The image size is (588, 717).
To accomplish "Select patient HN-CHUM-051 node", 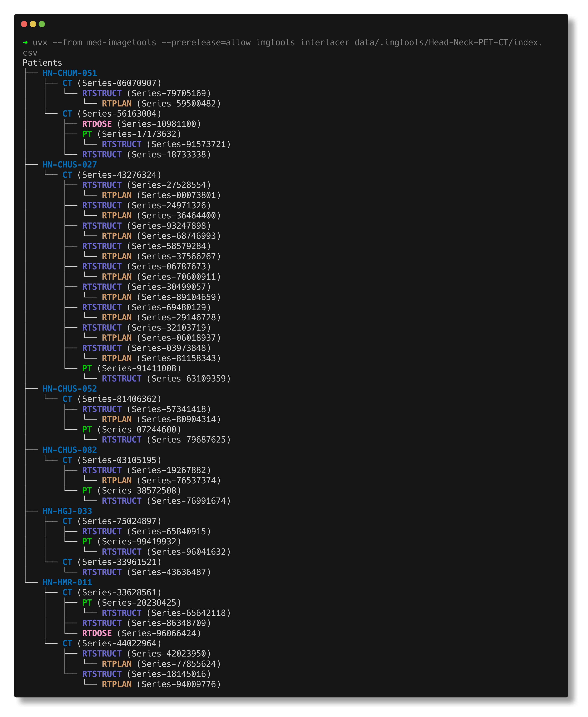I will point(70,73).
